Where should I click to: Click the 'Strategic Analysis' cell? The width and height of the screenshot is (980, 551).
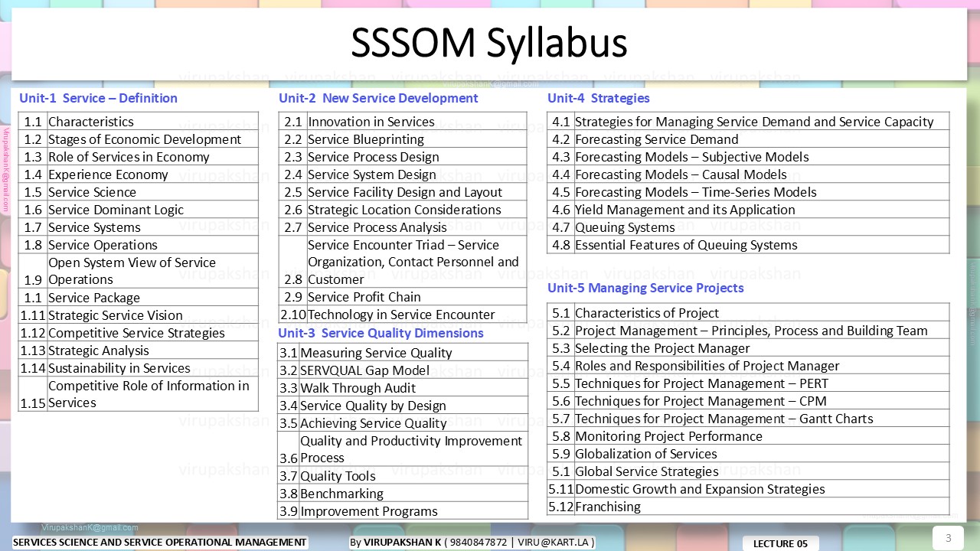coord(152,350)
